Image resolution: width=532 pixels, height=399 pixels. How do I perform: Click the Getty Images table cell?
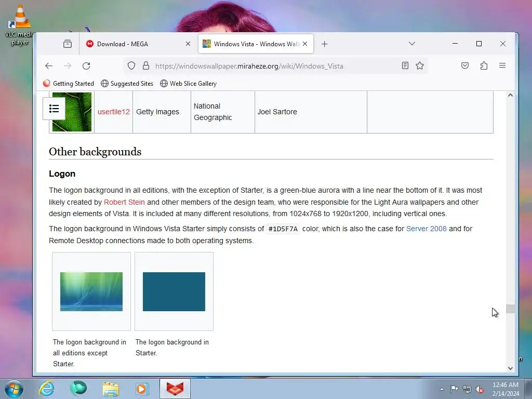point(162,112)
